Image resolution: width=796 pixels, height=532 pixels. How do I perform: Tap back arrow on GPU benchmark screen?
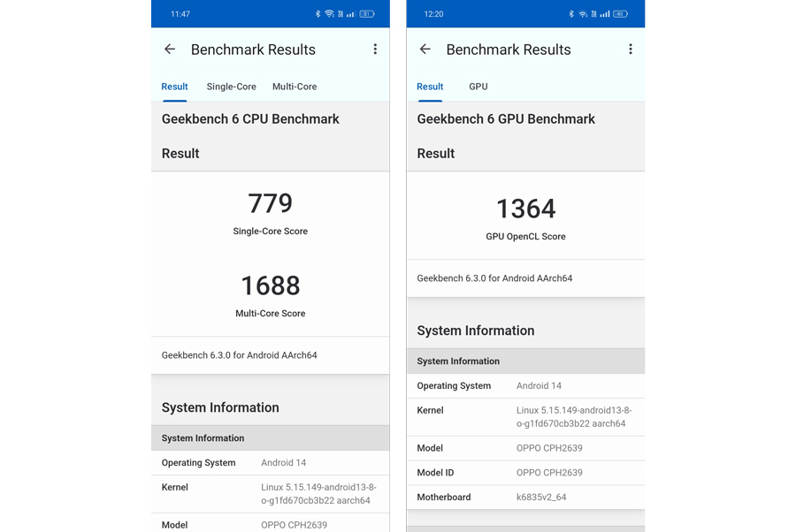click(x=425, y=49)
